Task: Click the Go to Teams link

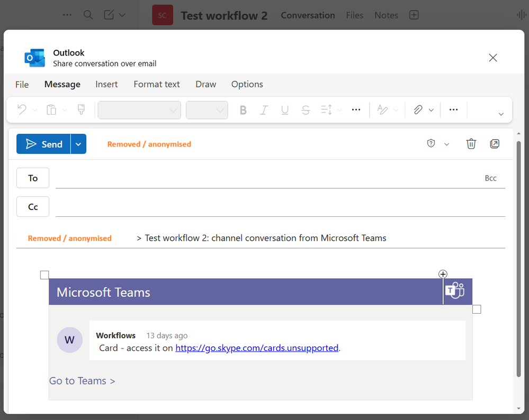Action: (x=82, y=381)
